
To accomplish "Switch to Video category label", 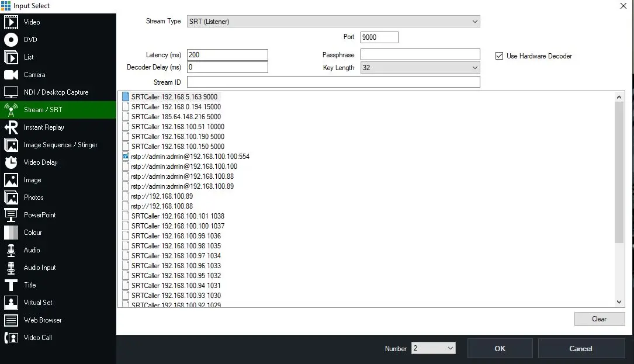I will coord(32,22).
